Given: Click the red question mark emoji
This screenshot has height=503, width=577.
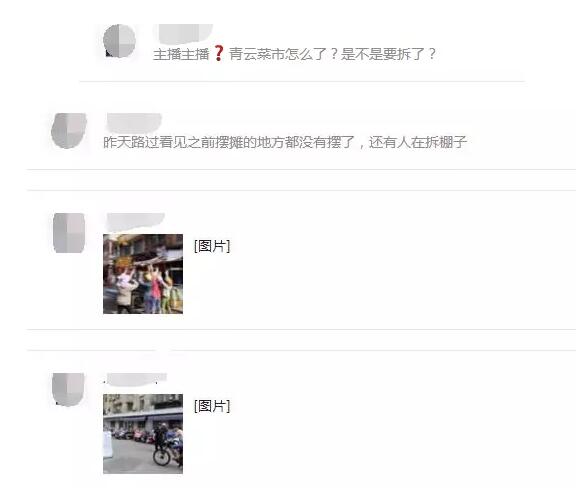Looking at the screenshot, I should (x=219, y=54).
